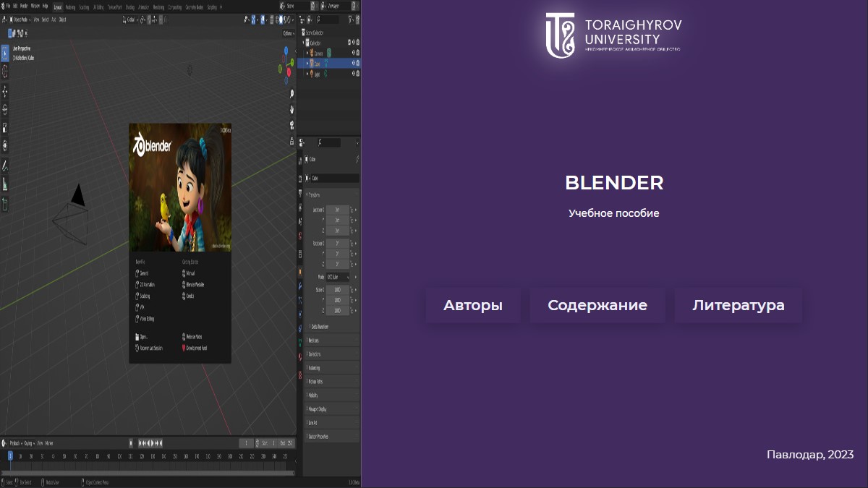The width and height of the screenshot is (868, 488).
Task: Select the Move tool in the toolbar
Action: (6, 89)
